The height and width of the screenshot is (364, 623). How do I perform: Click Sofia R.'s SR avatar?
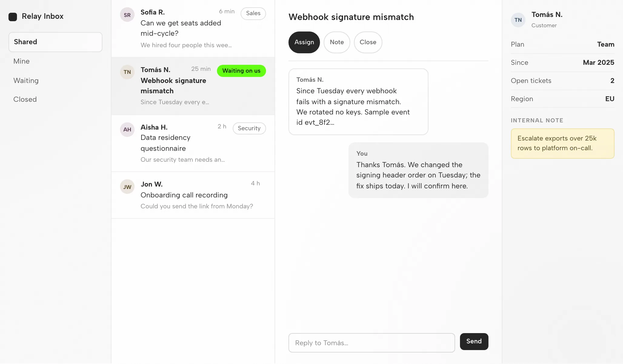tap(127, 15)
